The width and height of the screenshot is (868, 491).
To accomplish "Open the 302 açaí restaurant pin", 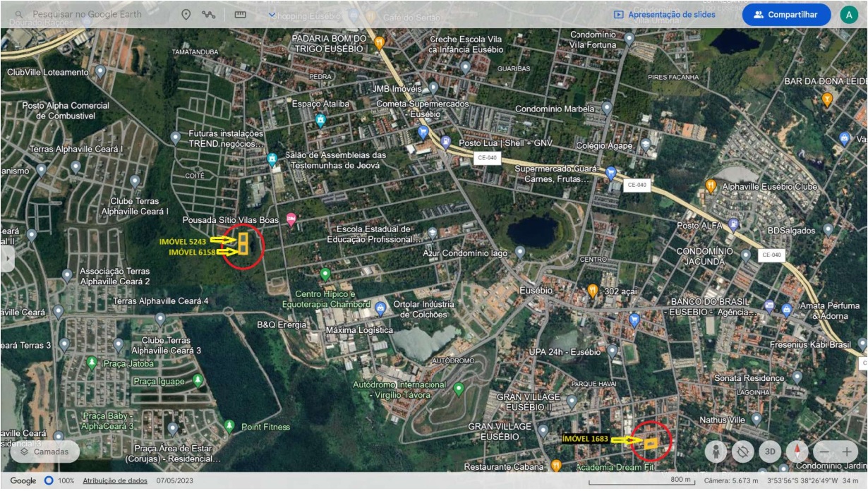I will coord(593,291).
